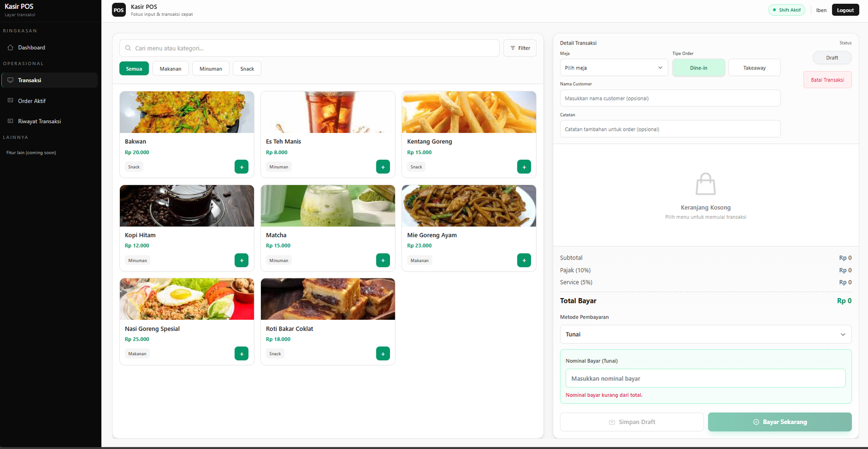The width and height of the screenshot is (868, 449).
Task: Click the Iben username in header
Action: coord(821,10)
